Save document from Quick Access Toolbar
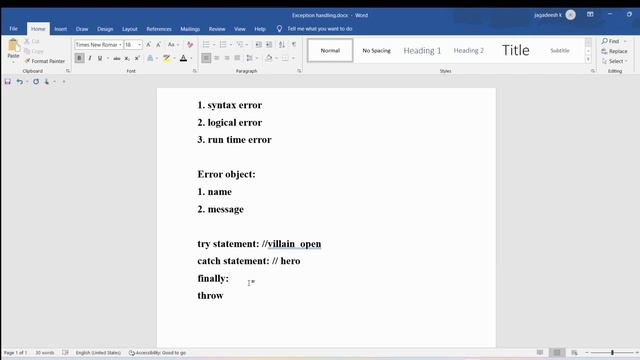Image resolution: width=640 pixels, height=360 pixels. pyautogui.click(x=8, y=82)
